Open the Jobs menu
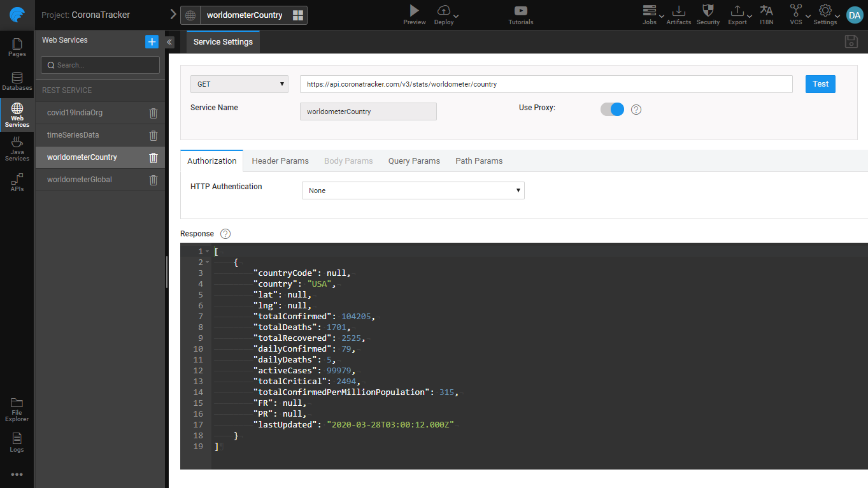This screenshot has height=488, width=868. click(x=650, y=15)
